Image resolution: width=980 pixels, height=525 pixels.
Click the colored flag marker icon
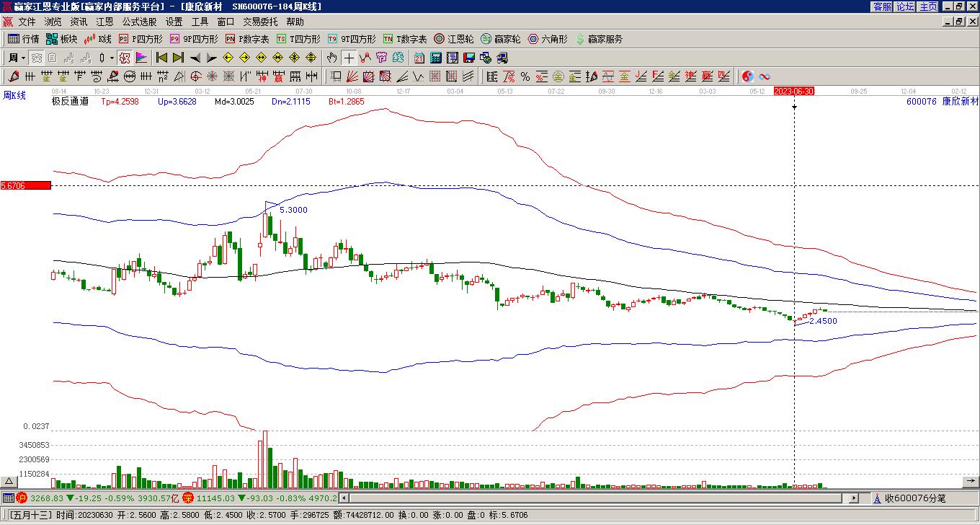point(141,58)
